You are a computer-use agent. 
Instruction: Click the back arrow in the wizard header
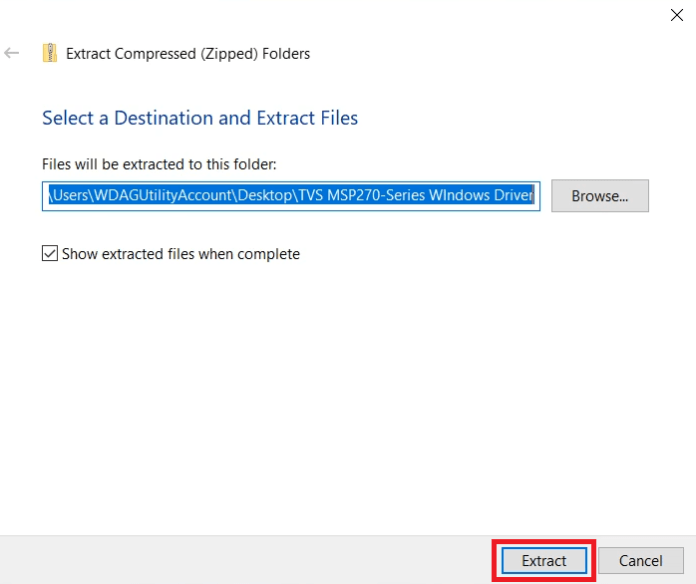pos(12,53)
